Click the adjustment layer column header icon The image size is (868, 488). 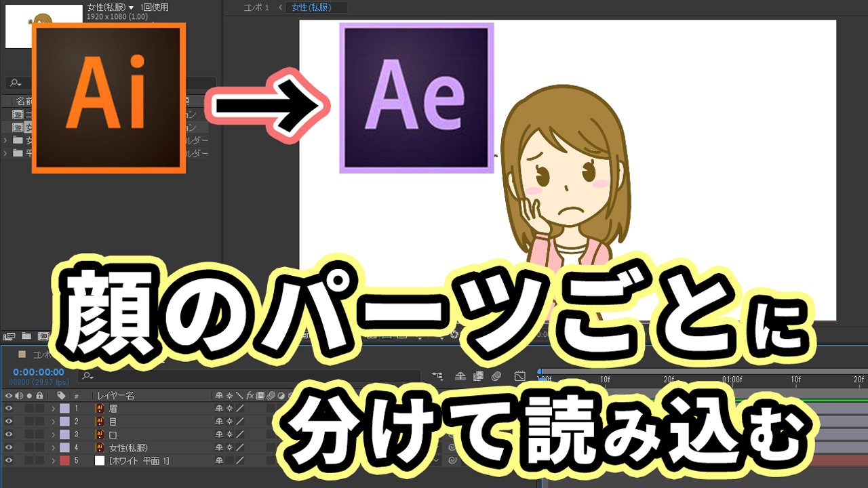281,395
